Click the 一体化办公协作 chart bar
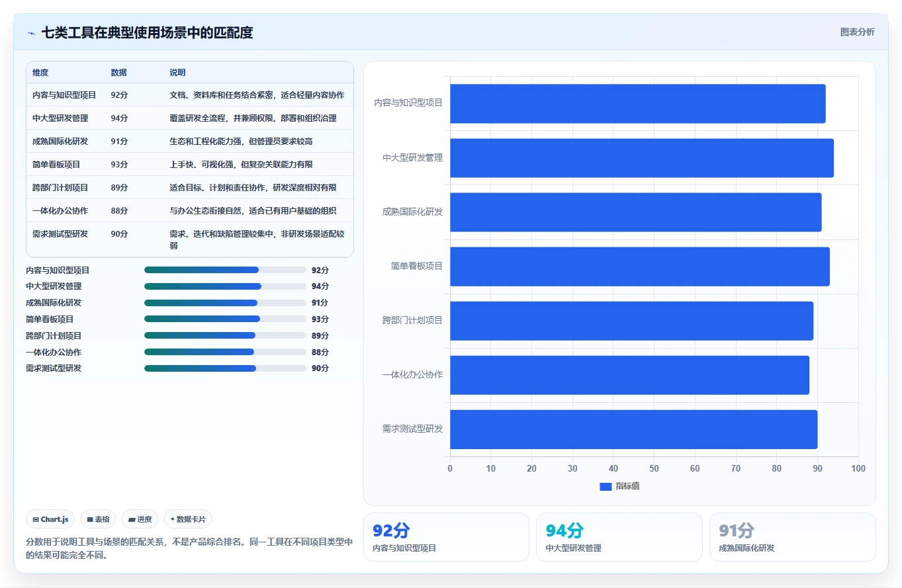Image resolution: width=902 pixels, height=588 pixels. [x=630, y=374]
